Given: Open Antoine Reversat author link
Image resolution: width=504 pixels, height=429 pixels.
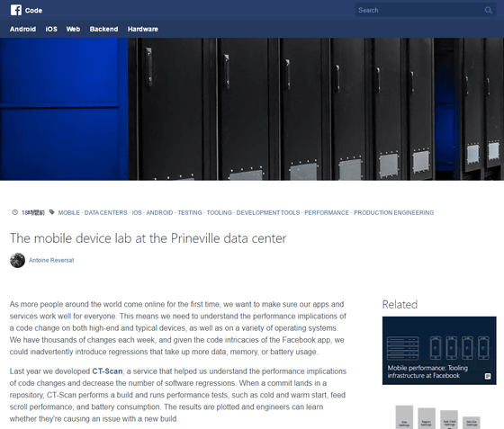Looking at the screenshot, I should pos(51,260).
